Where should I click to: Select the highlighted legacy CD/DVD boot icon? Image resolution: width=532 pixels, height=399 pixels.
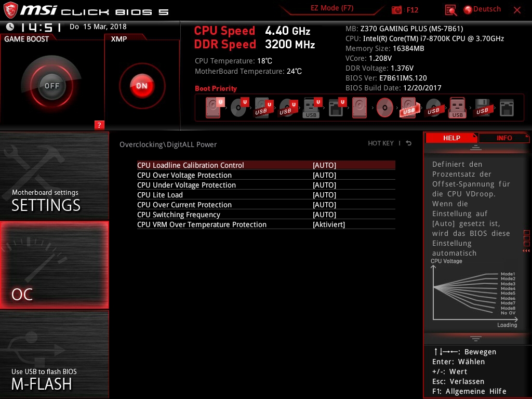(384, 108)
